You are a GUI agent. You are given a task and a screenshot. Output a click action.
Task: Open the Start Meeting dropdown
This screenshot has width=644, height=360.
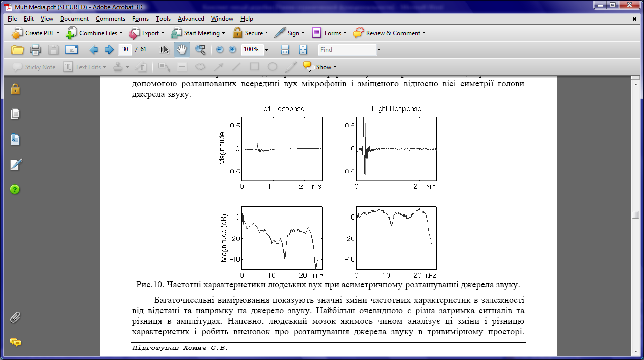[x=198, y=33]
